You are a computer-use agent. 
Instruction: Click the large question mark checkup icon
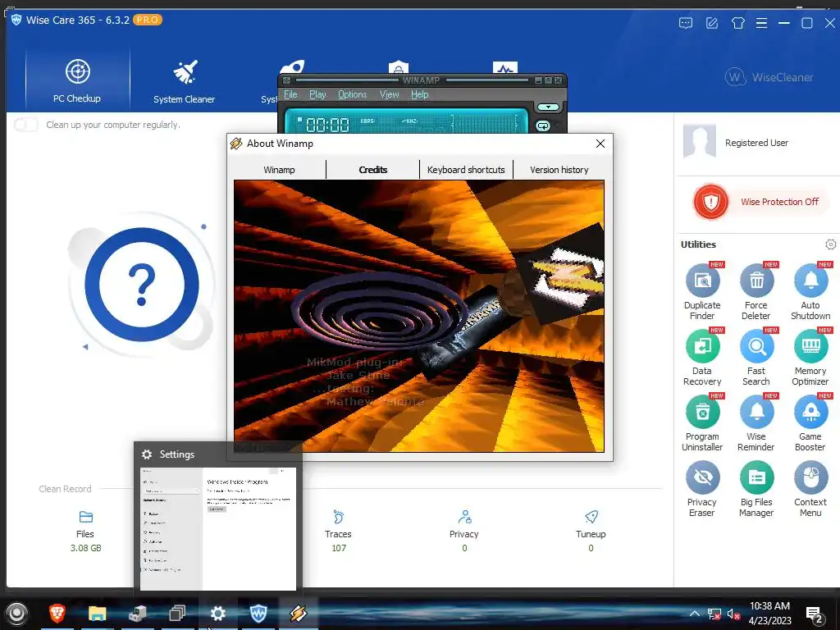point(142,285)
